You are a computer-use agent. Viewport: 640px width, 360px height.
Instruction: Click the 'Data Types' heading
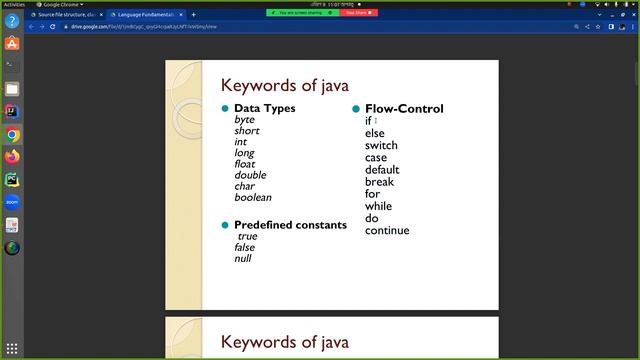click(264, 108)
